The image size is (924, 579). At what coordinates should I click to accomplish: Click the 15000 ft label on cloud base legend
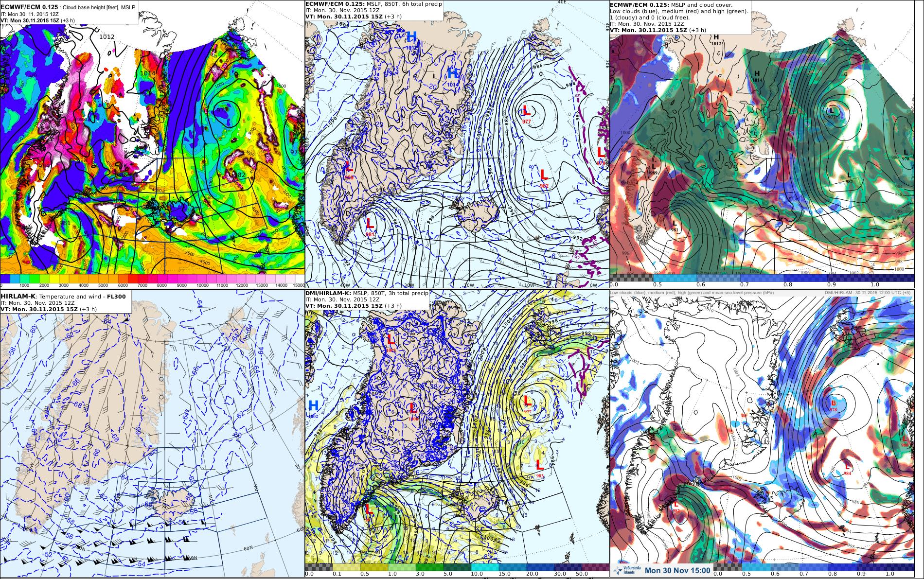point(298,286)
